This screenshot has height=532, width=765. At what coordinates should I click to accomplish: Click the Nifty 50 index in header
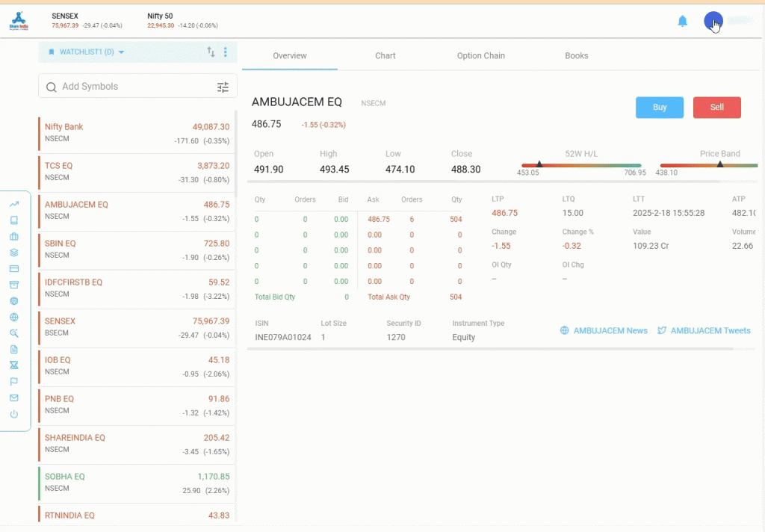click(x=182, y=20)
